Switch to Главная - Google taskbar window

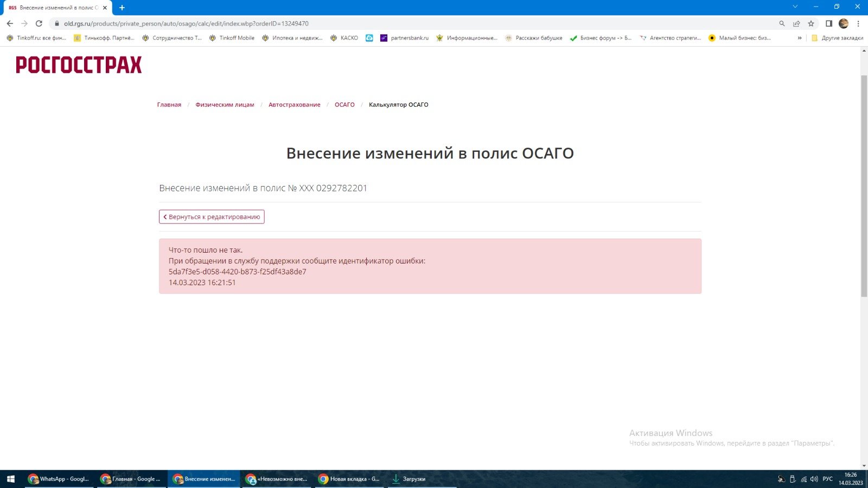131,479
